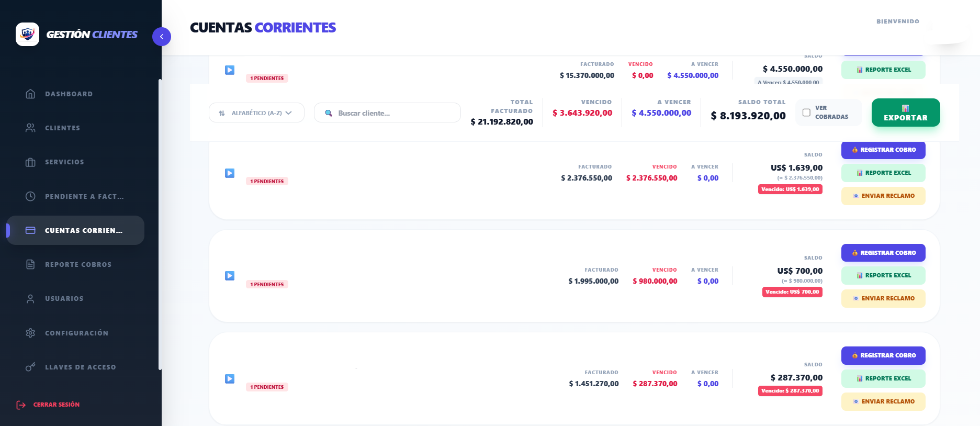Screen dimensions: 980x426
Task: Open the Usuarios menu item
Action: click(64, 299)
